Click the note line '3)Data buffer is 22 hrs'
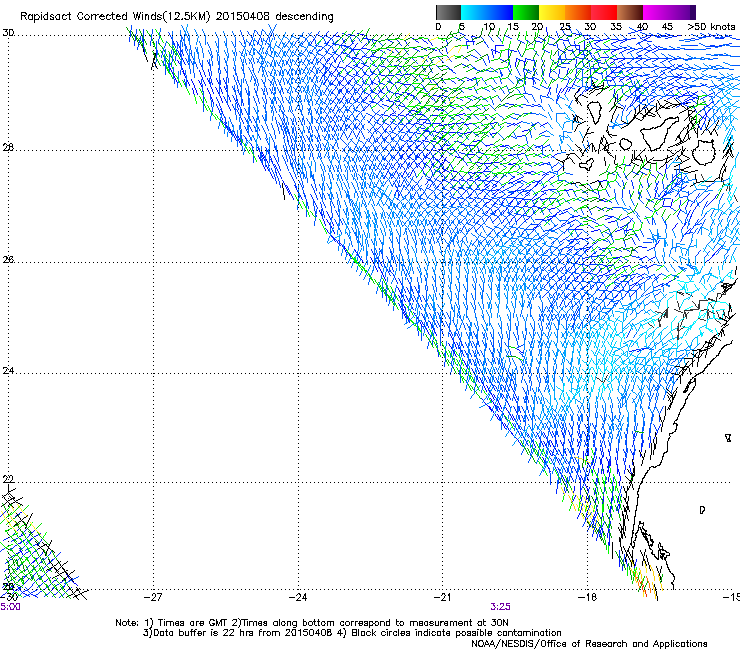The height and width of the screenshot is (650, 740). (x=352, y=633)
